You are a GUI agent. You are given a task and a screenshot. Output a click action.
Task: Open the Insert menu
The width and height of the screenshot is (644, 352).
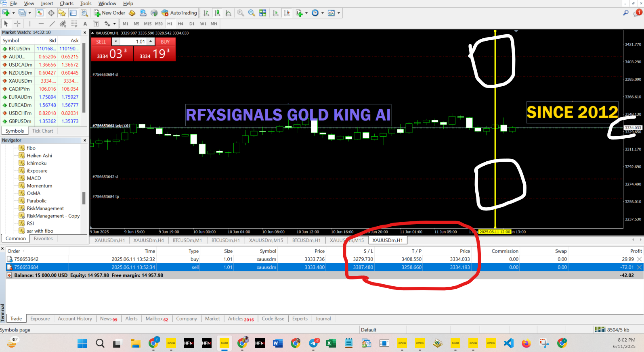(47, 4)
